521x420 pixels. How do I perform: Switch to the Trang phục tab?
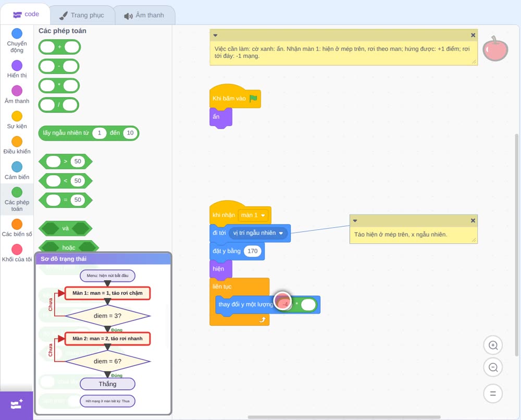tap(81, 15)
